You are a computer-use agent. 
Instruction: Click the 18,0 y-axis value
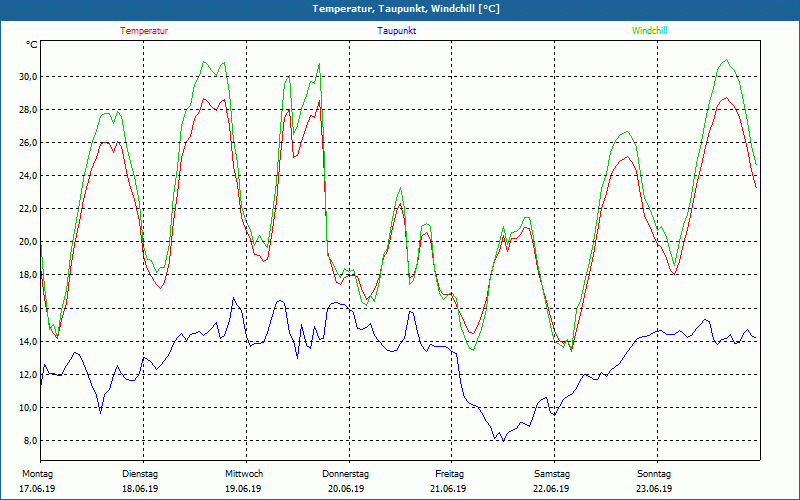tap(28, 274)
